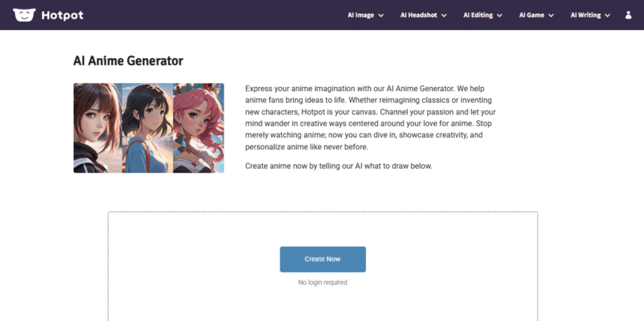Image resolution: width=644 pixels, height=321 pixels.
Task: Expand the AI Headshot chevron arrow
Action: [444, 16]
